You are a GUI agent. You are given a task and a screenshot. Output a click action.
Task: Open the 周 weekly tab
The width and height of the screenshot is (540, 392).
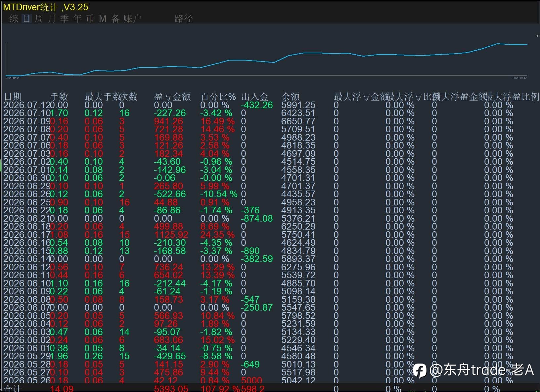click(x=39, y=19)
